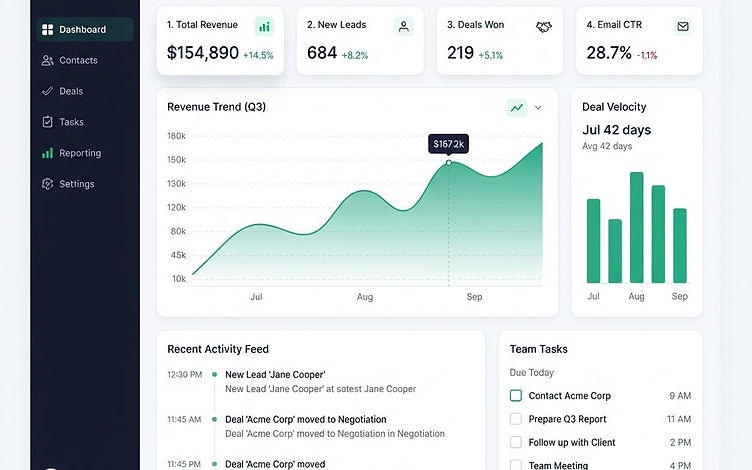
Task: Click the person icon on New Leads card
Action: click(404, 26)
